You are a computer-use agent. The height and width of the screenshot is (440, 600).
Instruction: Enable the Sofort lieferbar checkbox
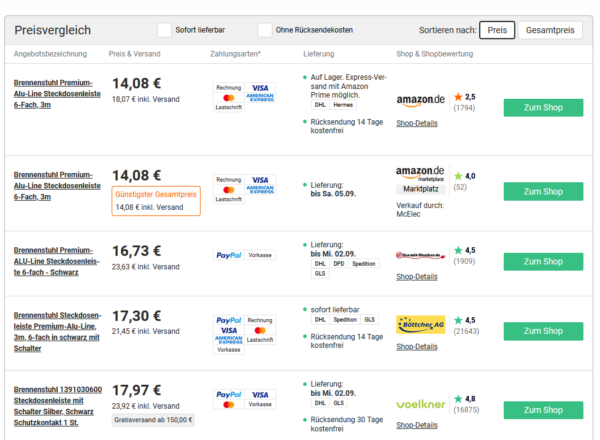(x=165, y=30)
